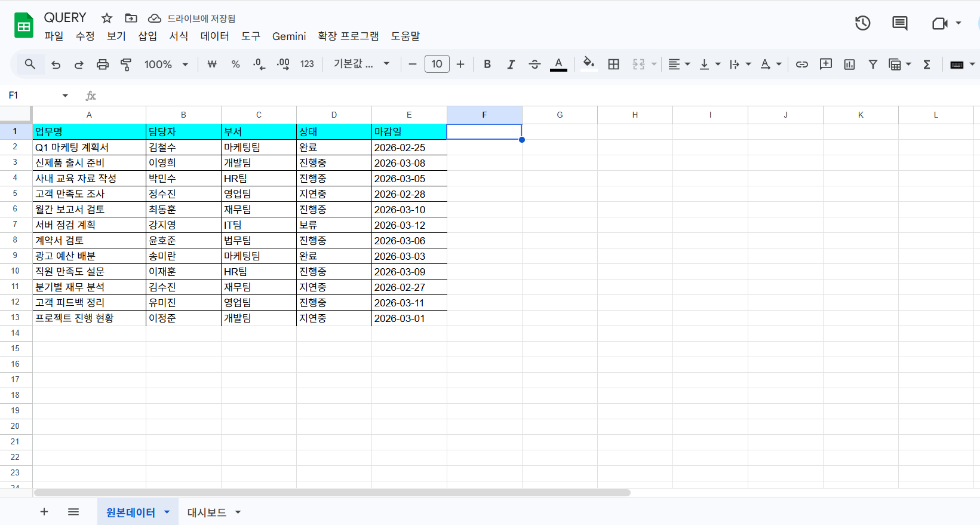Open the fill color paint bucket
Image resolution: width=980 pixels, height=525 pixels.
588,63
